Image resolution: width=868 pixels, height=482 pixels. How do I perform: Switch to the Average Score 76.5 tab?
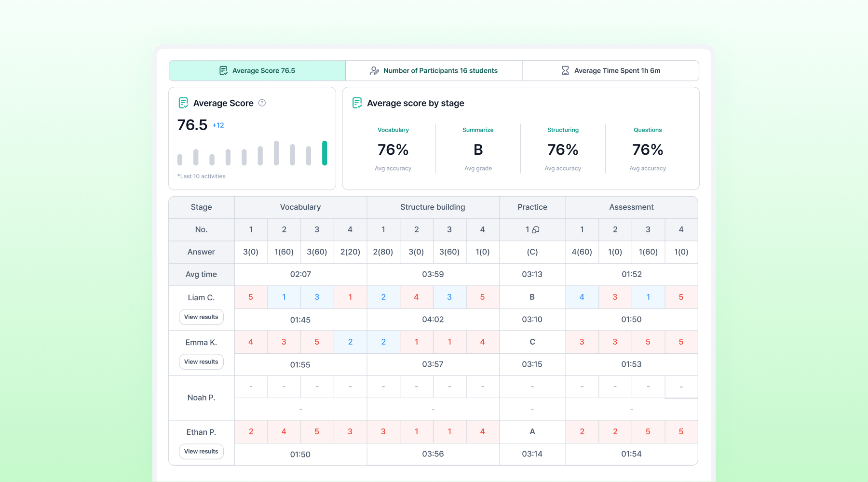pyautogui.click(x=257, y=71)
